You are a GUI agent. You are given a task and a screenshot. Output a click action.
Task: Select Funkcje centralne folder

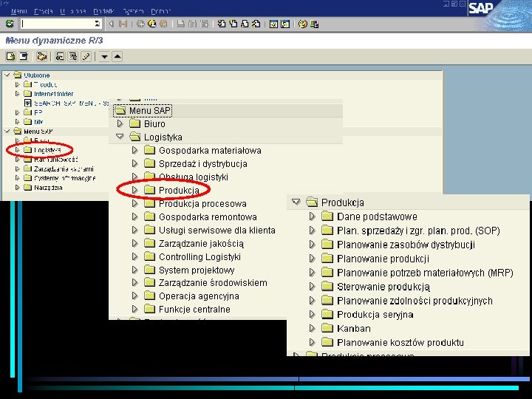tap(194, 309)
